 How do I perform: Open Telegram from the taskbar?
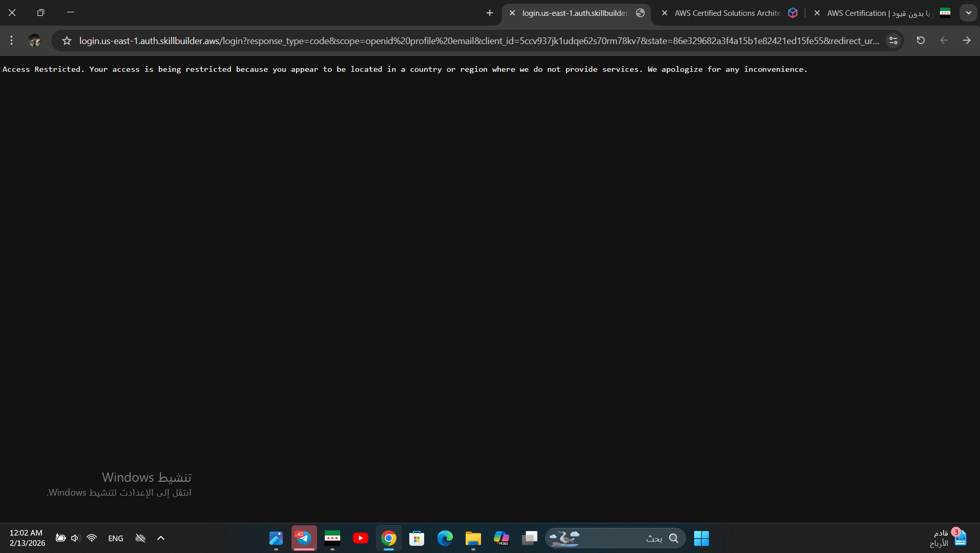click(x=304, y=538)
